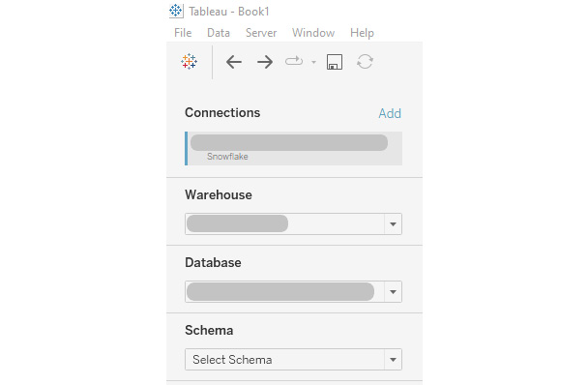The image size is (588, 385).
Task: Open the Window menu
Action: (313, 33)
